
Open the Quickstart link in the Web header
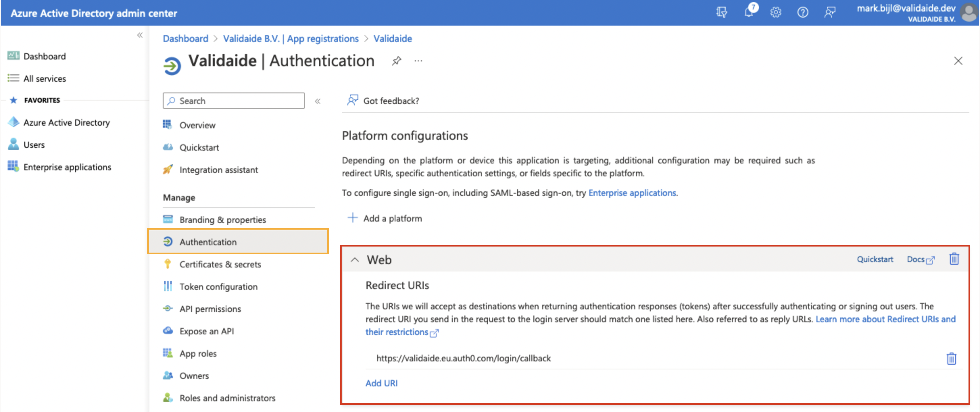point(875,259)
